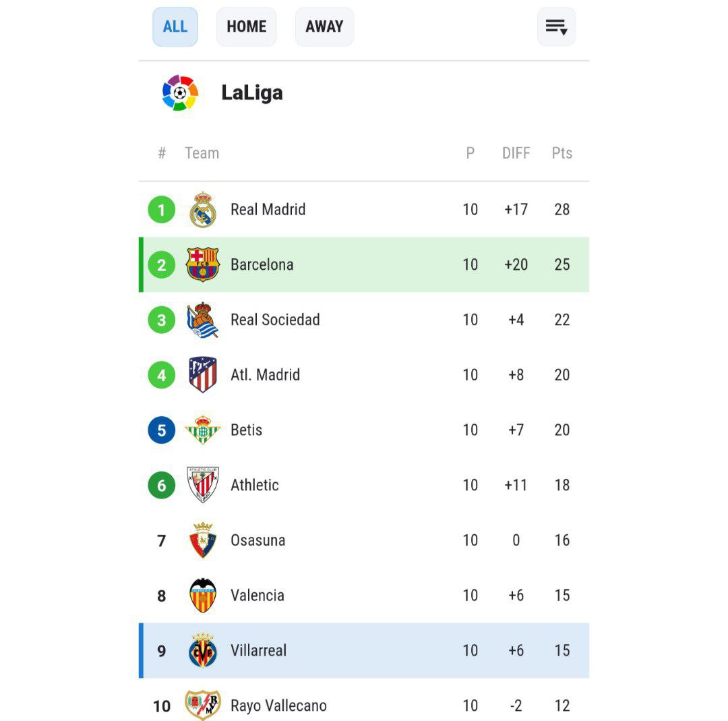This screenshot has height=721, width=728.
Task: Click the blue position badge number 5
Action: [x=162, y=430]
